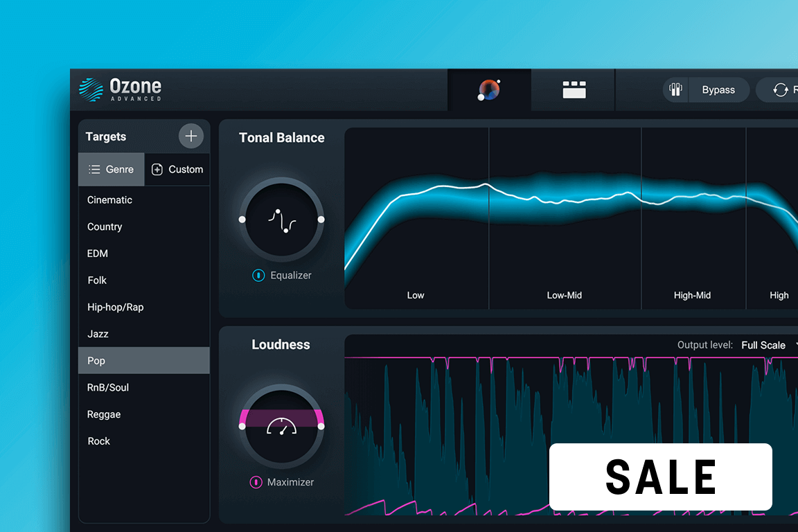Choose the Folk genre target

pyautogui.click(x=144, y=280)
